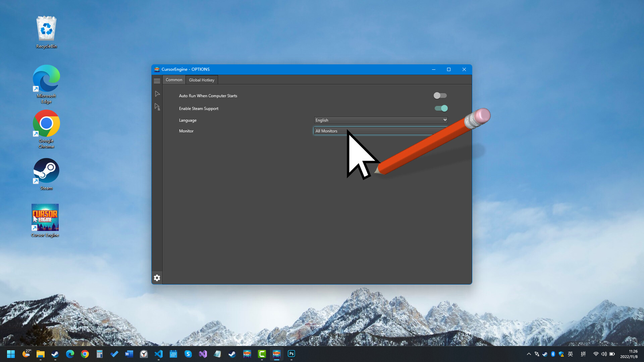Switch to the Global Hotkey tab
Viewport: 644px width, 362px height.
(202, 80)
